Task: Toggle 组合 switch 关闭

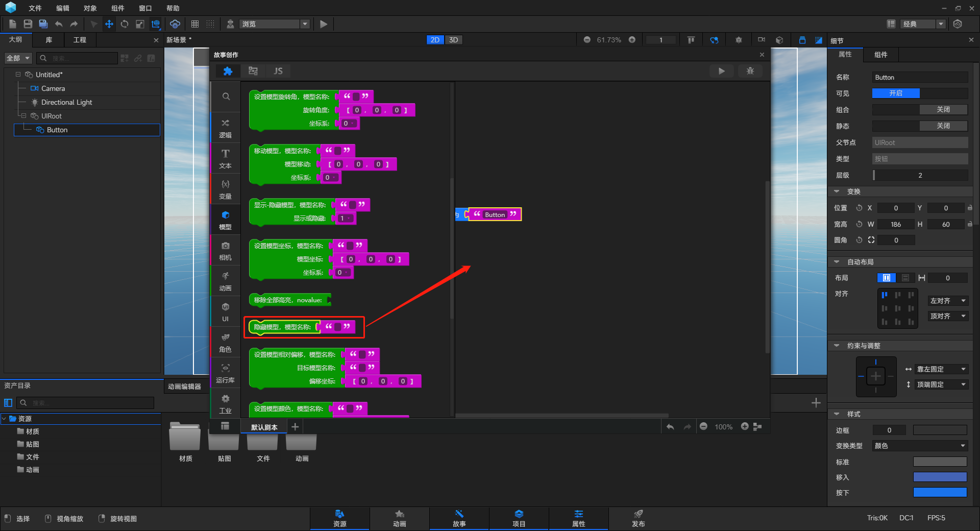Action: [943, 110]
